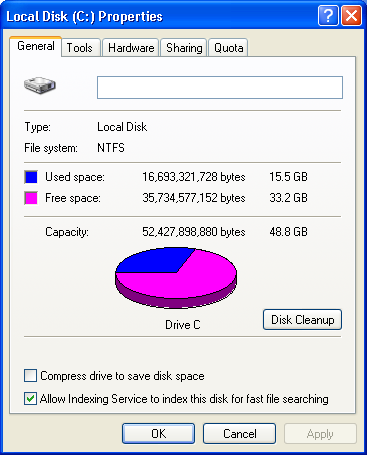This screenshot has height=455, width=367.
Task: Focus the volume label text field
Action: (x=220, y=87)
